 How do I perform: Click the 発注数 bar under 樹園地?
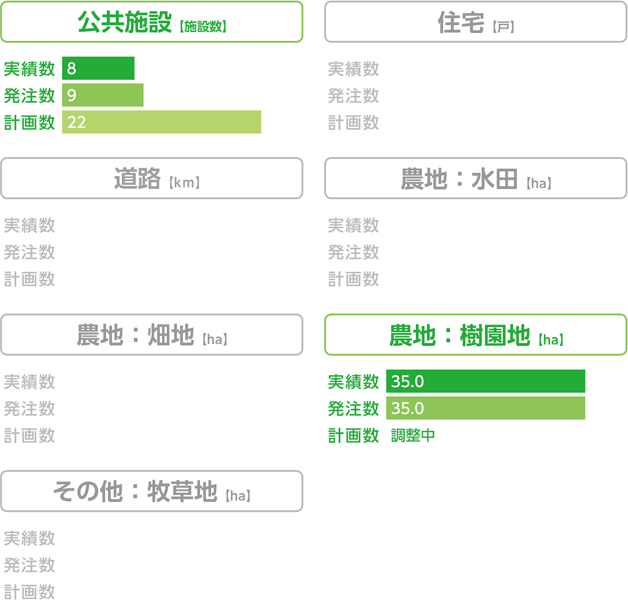pyautogui.click(x=485, y=408)
